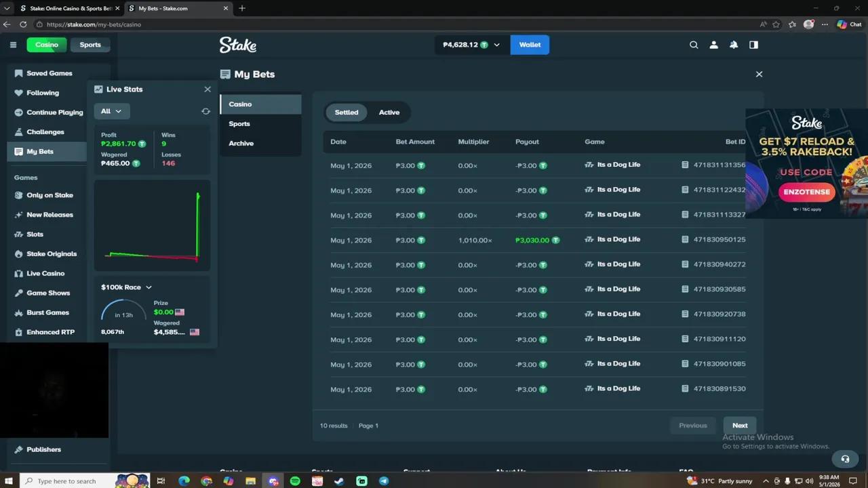The width and height of the screenshot is (868, 488).
Task: Click the Previous page button
Action: [693, 426]
